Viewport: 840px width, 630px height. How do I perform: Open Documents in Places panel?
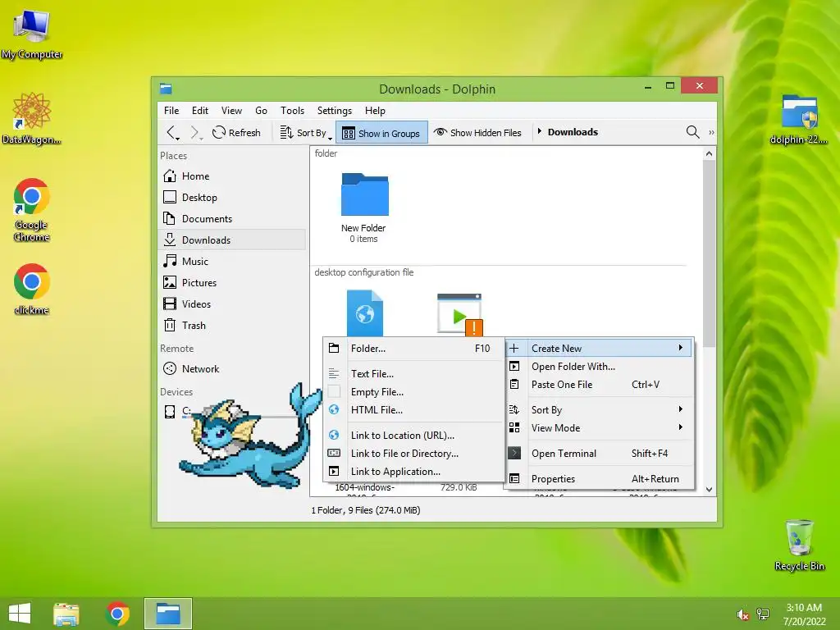pos(232,218)
